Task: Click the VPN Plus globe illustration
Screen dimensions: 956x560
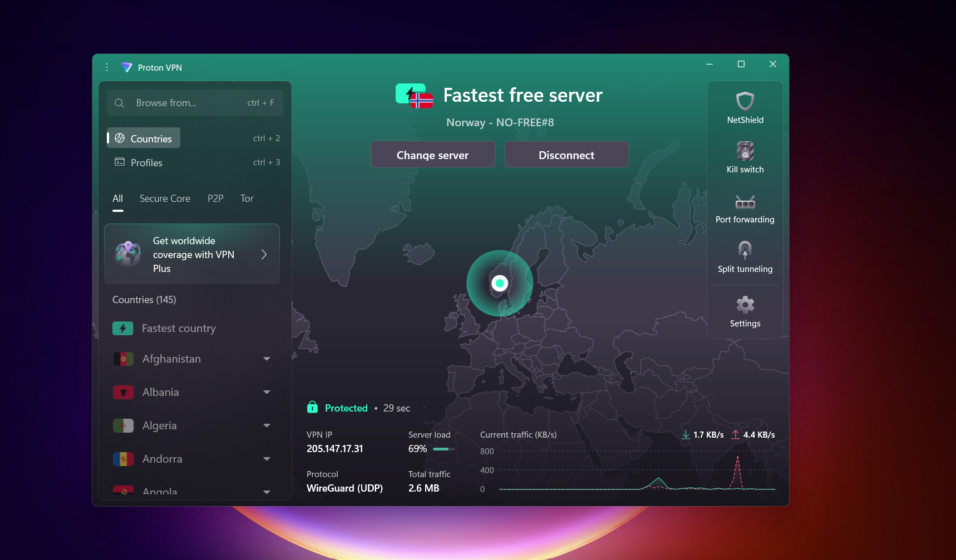Action: (128, 254)
